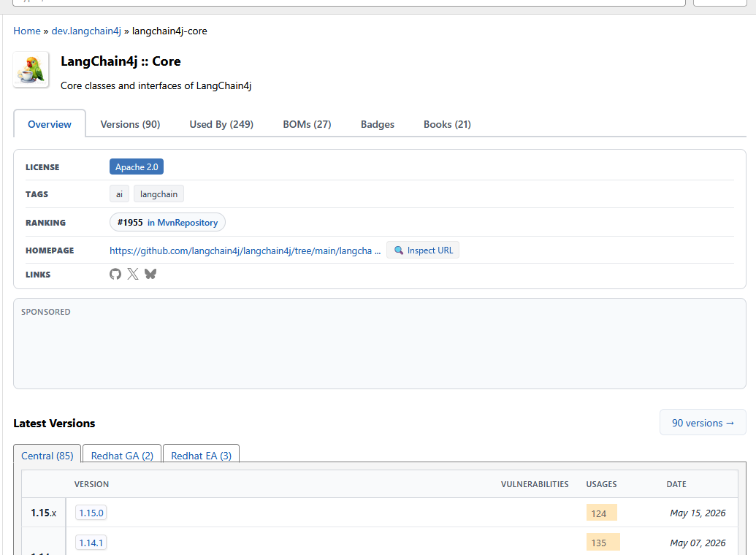
Task: Open the 90 versions arrow link
Action: [x=703, y=423]
